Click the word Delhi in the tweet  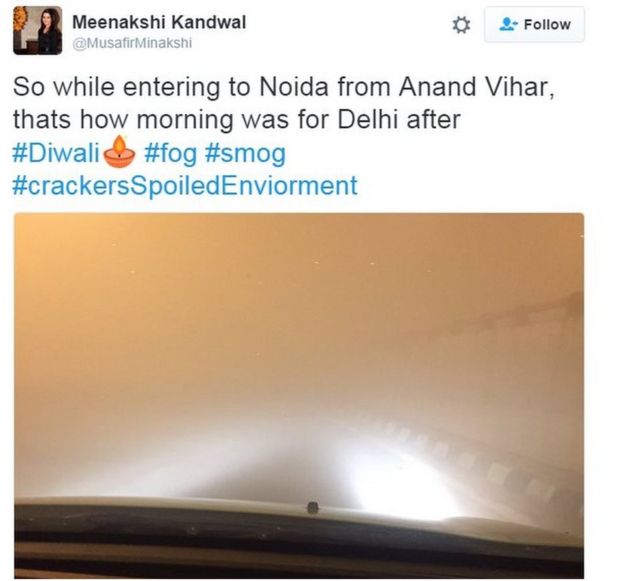368,119
